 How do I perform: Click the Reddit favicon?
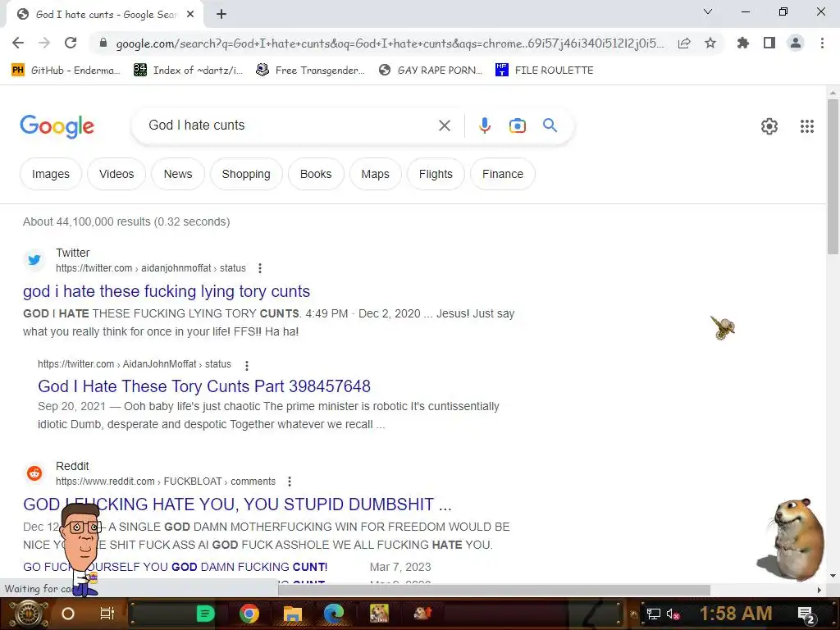(x=34, y=473)
